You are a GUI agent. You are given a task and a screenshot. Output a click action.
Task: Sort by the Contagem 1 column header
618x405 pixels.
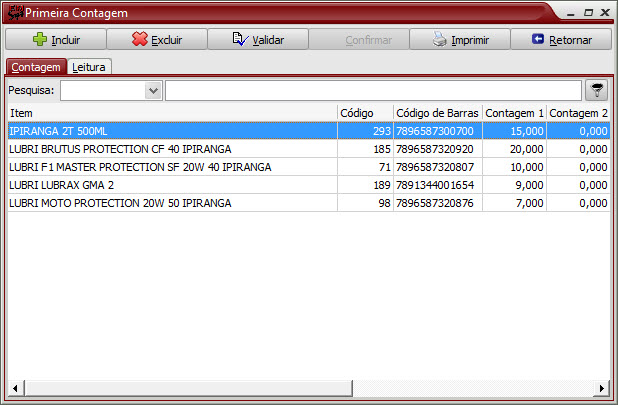514,113
